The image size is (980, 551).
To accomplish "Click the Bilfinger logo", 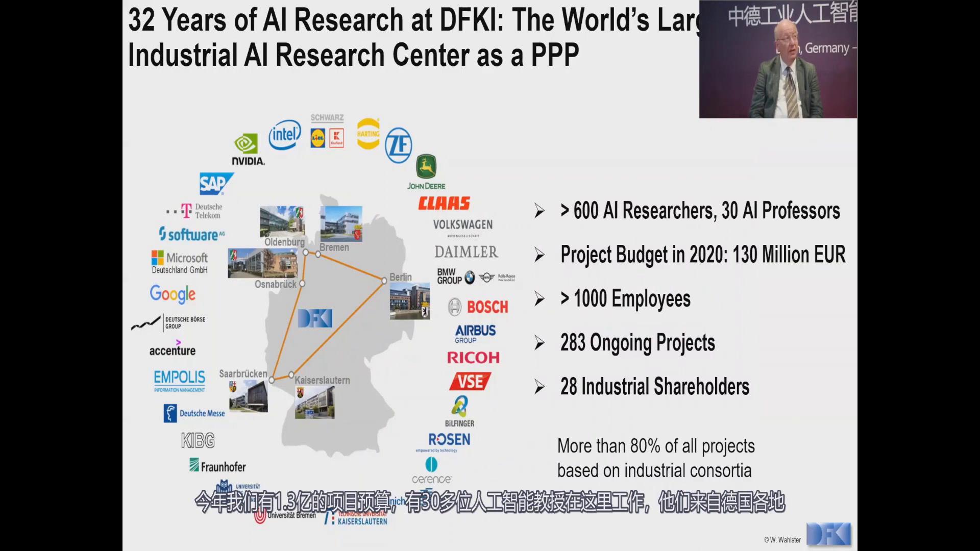I will point(459,412).
